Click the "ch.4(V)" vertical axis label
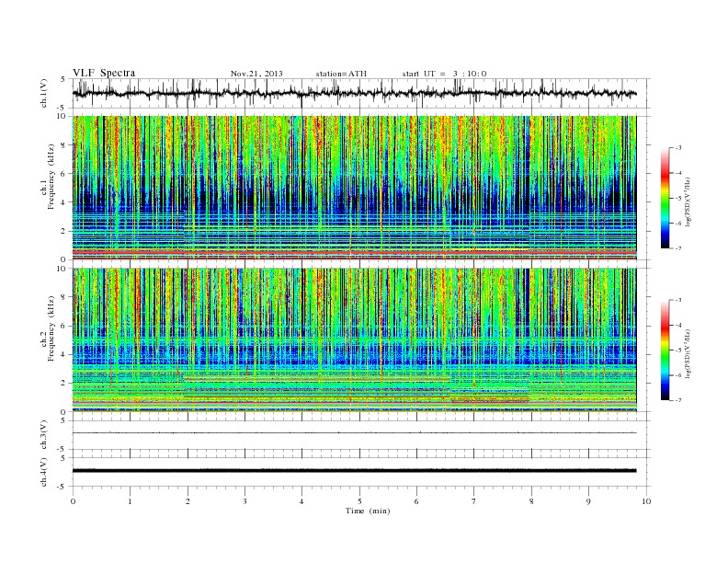 click(x=44, y=472)
